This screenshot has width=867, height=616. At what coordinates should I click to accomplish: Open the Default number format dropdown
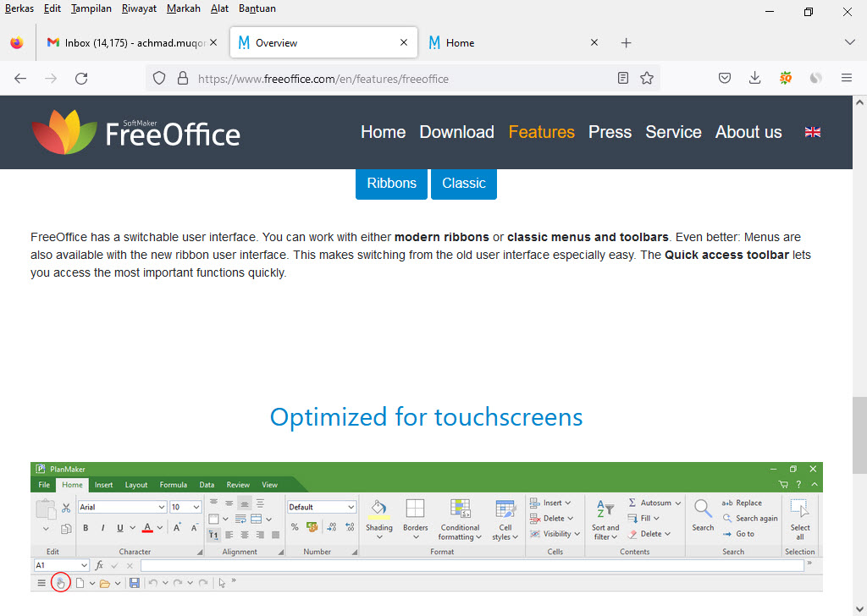(321, 506)
